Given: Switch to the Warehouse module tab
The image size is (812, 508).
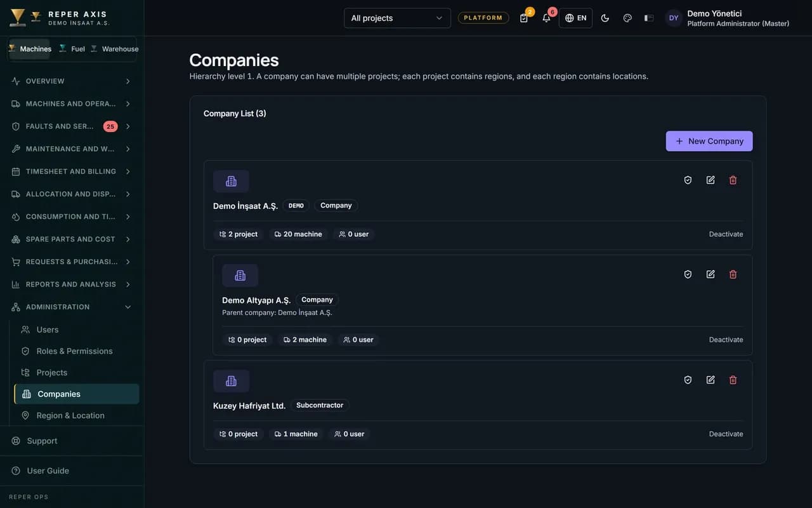Looking at the screenshot, I should point(114,49).
